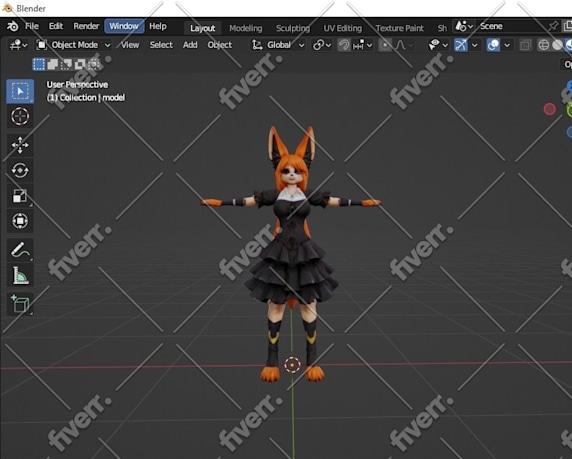
Task: Toggle viewport gizmos display
Action: click(461, 45)
